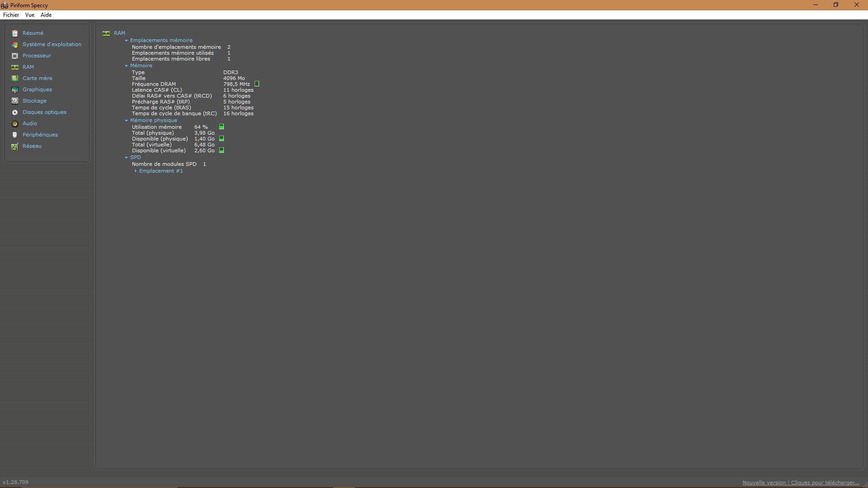Screen dimensions: 868x488
Task: Open the Réseau section
Action: pyautogui.click(x=32, y=146)
